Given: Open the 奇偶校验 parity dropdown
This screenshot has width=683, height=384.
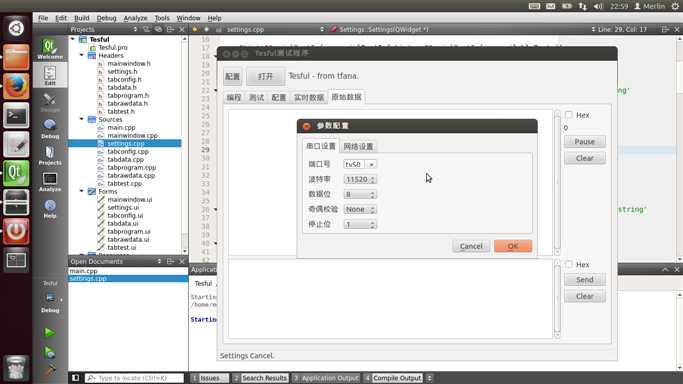Looking at the screenshot, I should pos(360,209).
